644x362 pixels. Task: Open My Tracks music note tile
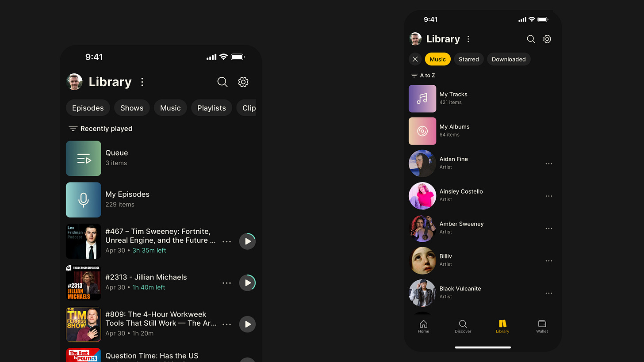click(x=422, y=99)
